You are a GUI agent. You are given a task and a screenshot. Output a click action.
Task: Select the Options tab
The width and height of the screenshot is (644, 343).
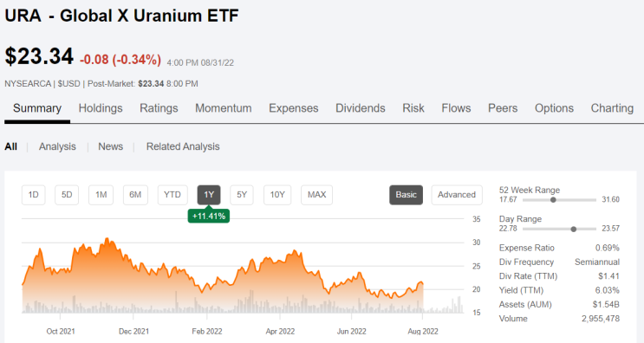pyautogui.click(x=554, y=108)
